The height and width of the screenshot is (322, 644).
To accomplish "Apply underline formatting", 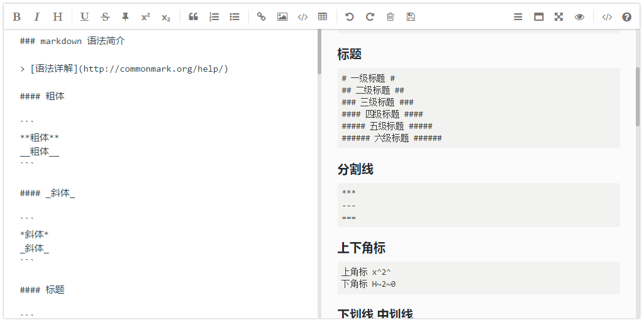I will point(85,17).
